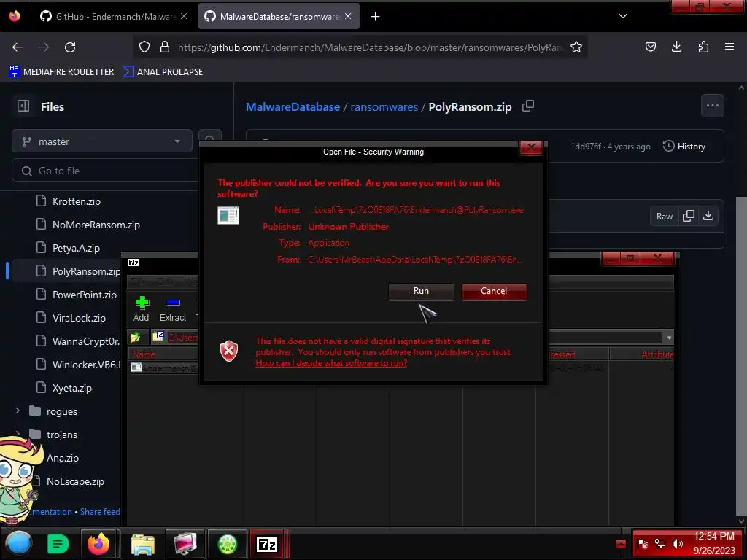Open Firefox tracking protection shield
The width and height of the screenshot is (747, 560).
(144, 47)
